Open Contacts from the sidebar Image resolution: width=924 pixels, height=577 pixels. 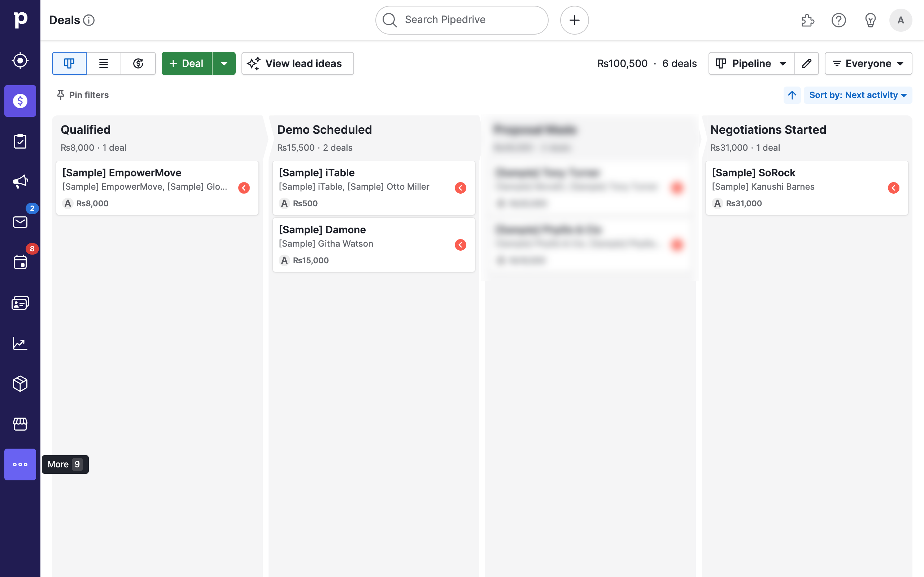pos(20,303)
